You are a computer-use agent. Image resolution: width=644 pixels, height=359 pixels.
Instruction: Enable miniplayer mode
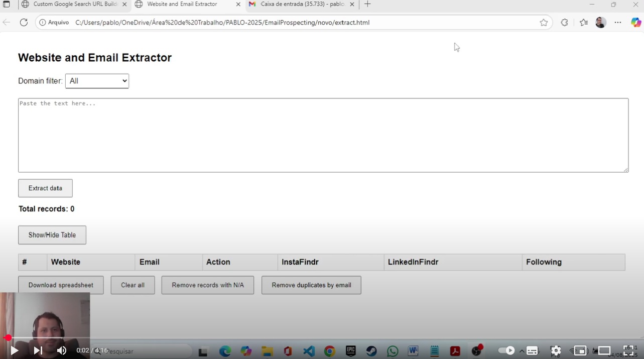click(580, 350)
